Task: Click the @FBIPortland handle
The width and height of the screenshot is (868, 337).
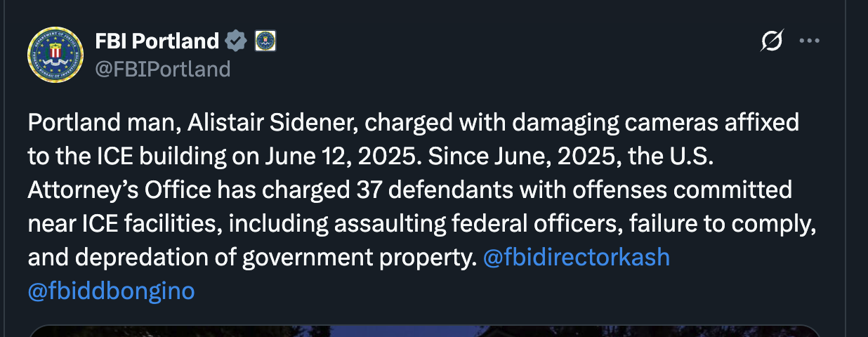Action: (x=163, y=69)
